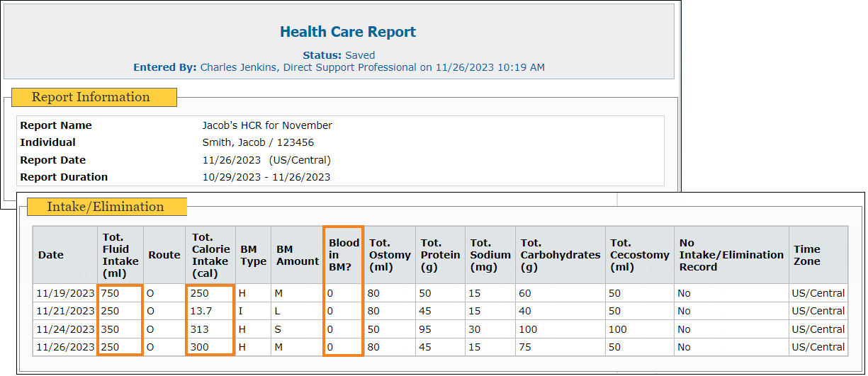Click the Tot. Cecostomy (ml) column header
Viewport: 868px width, 376px height.
[640, 255]
